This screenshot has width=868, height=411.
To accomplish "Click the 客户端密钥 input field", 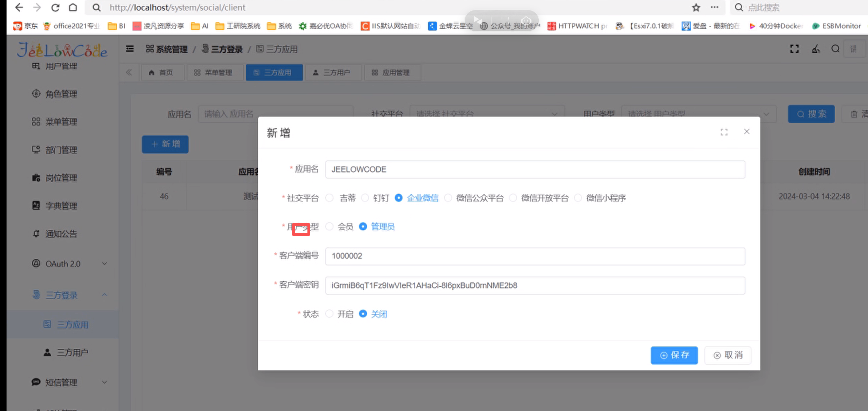I will [x=535, y=286].
